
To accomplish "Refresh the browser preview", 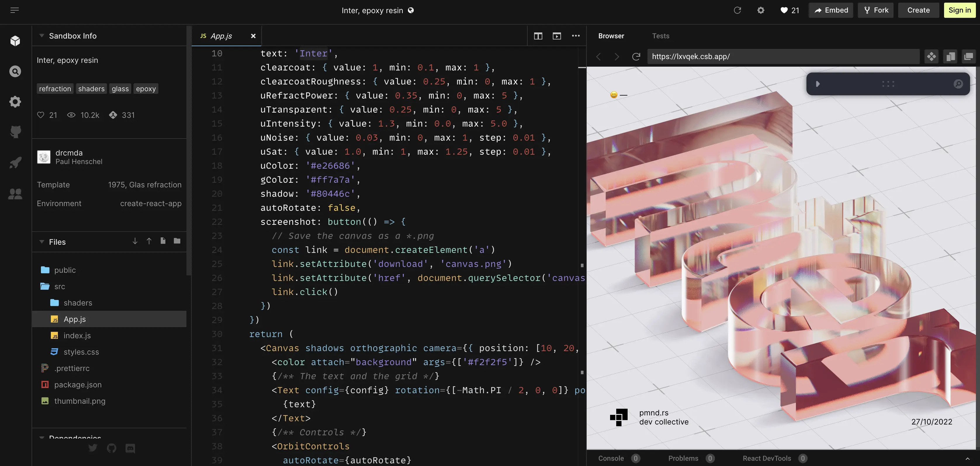I will tap(636, 57).
